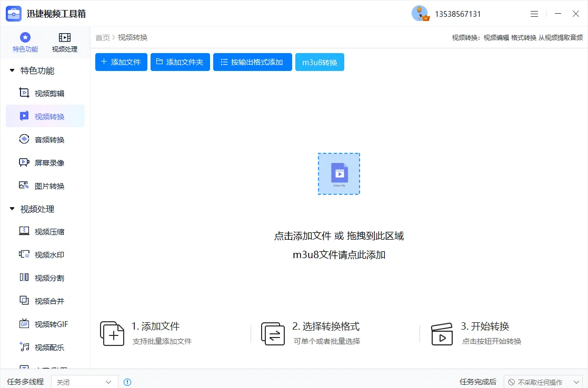Screen dimensions: 588x388
Task: Click the 添加文件夹 button
Action: point(180,62)
